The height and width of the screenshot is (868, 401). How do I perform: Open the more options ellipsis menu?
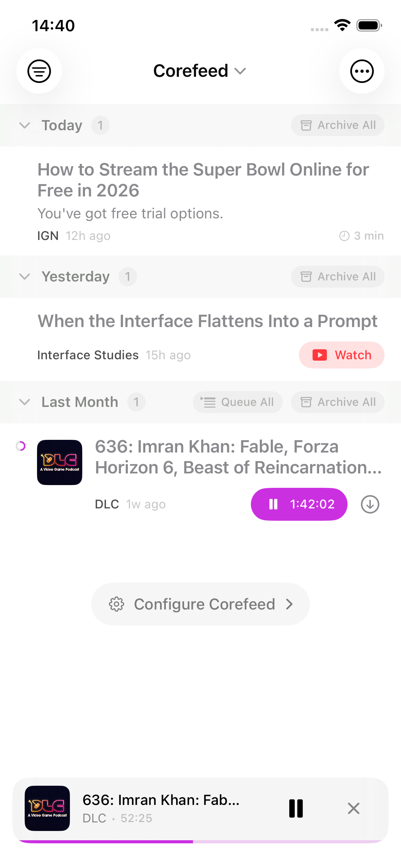362,71
